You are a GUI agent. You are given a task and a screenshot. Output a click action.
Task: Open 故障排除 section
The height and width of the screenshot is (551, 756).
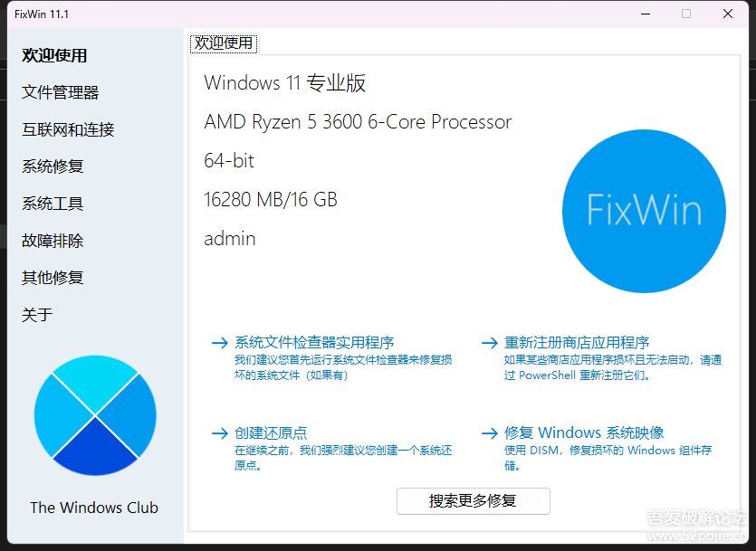coord(53,241)
